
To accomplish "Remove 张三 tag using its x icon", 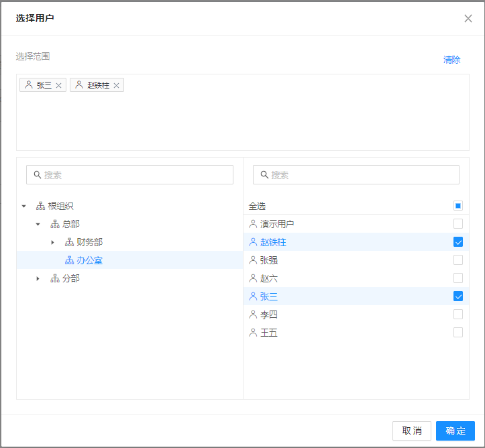I will (58, 85).
